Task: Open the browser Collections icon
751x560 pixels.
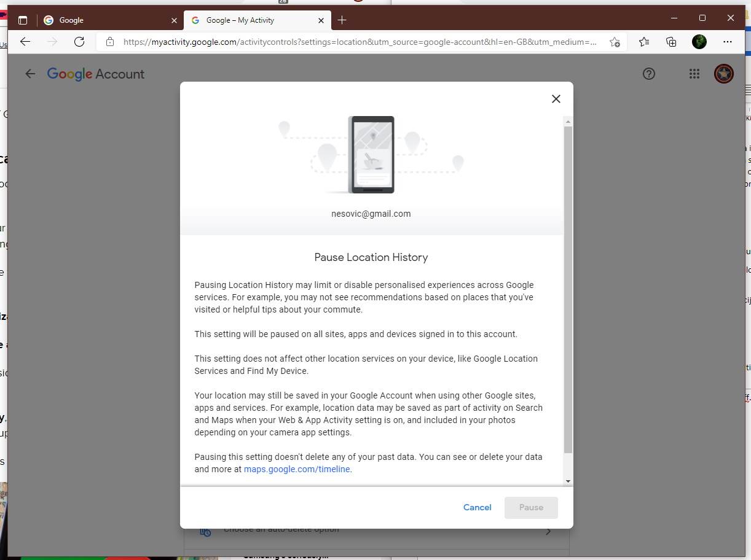Action: click(x=671, y=42)
